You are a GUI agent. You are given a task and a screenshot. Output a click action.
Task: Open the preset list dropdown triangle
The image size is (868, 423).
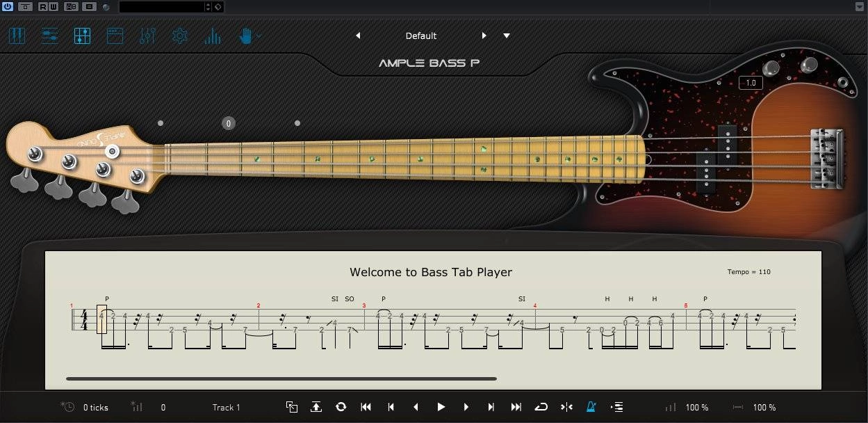coord(507,35)
